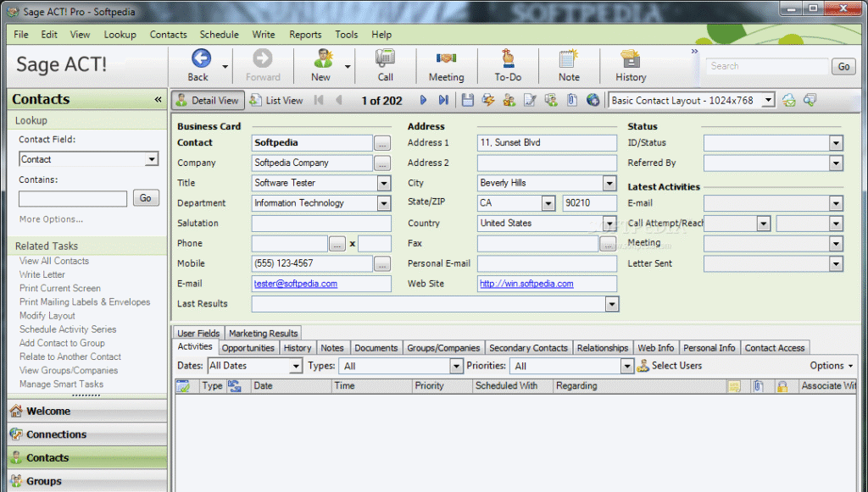Image resolution: width=868 pixels, height=492 pixels.
Task: Expand the toolbar overflow chevron
Action: tap(694, 52)
